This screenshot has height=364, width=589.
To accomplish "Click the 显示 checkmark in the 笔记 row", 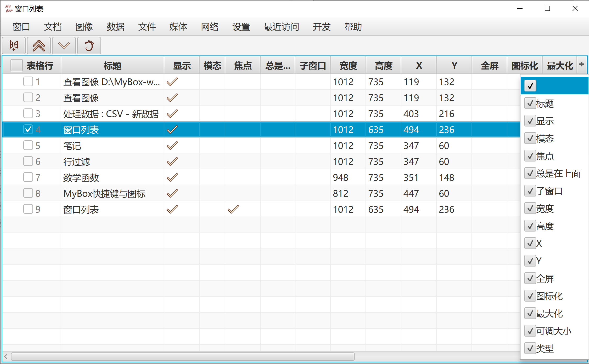I will tap(172, 146).
